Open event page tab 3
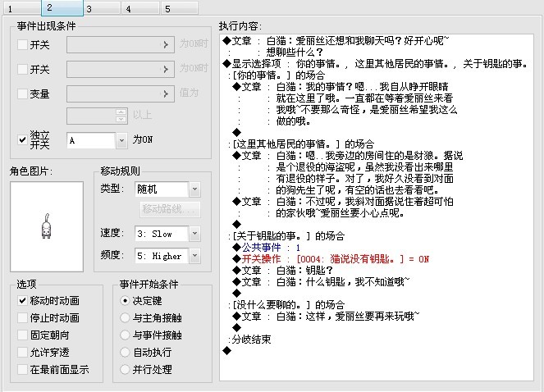 [x=102, y=8]
